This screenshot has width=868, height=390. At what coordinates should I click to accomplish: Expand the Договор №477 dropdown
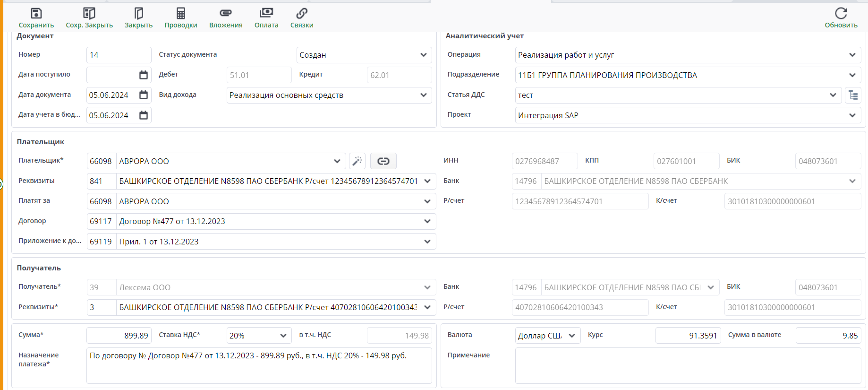click(427, 221)
